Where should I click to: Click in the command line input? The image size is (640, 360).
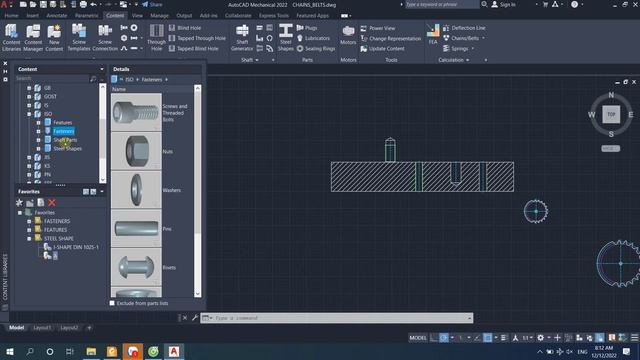pos(341,318)
